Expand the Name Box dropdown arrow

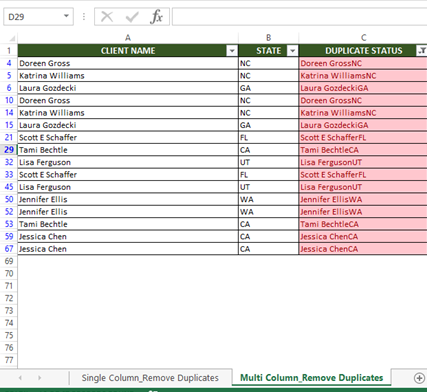point(66,16)
